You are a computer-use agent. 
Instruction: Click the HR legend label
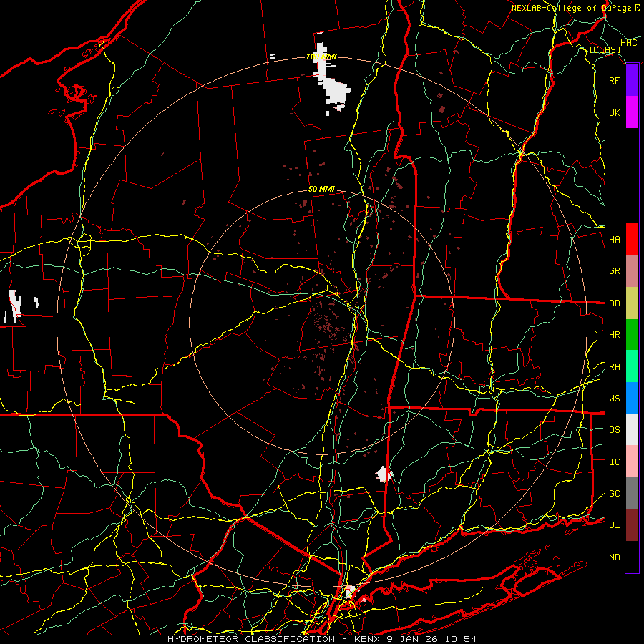tap(615, 335)
